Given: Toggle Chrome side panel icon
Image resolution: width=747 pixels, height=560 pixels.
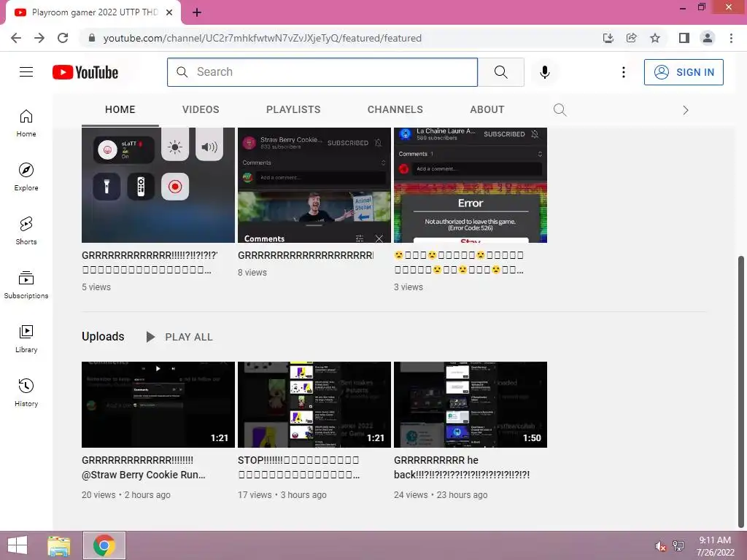Looking at the screenshot, I should [x=684, y=38].
